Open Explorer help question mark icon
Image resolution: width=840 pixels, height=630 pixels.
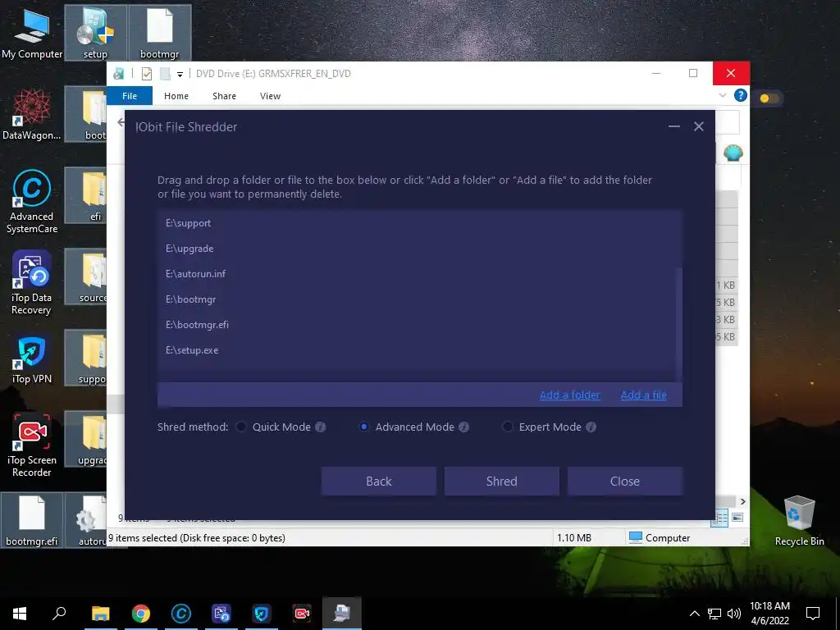pos(741,95)
